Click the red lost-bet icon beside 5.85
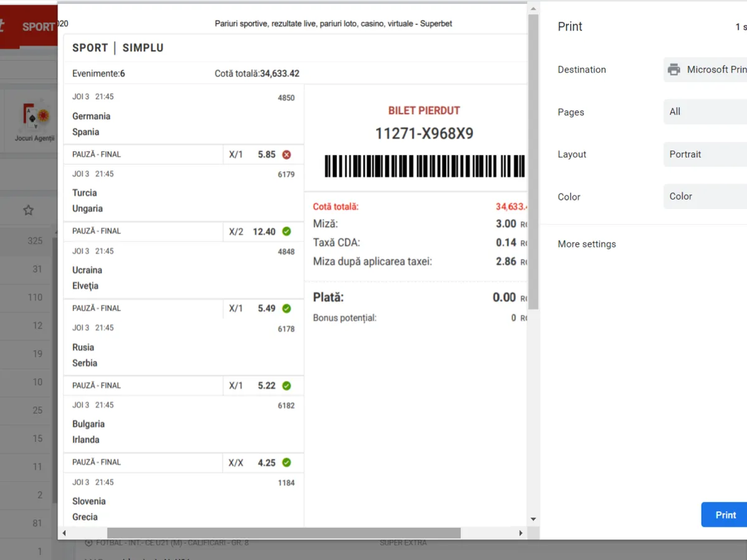Screen dimensions: 747x560 tap(286, 155)
